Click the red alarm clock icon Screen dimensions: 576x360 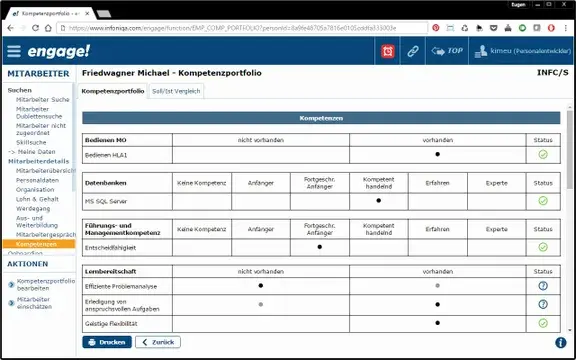pyautogui.click(x=388, y=51)
